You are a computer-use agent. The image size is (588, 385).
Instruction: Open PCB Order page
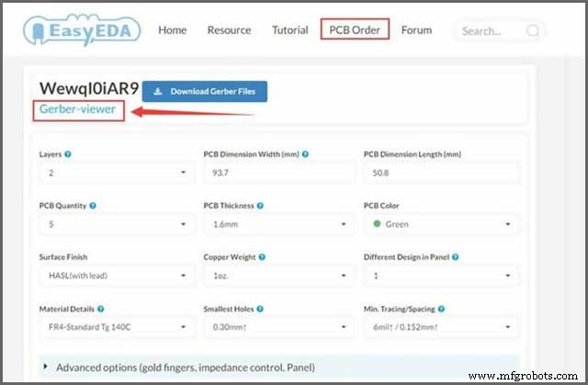pyautogui.click(x=355, y=29)
